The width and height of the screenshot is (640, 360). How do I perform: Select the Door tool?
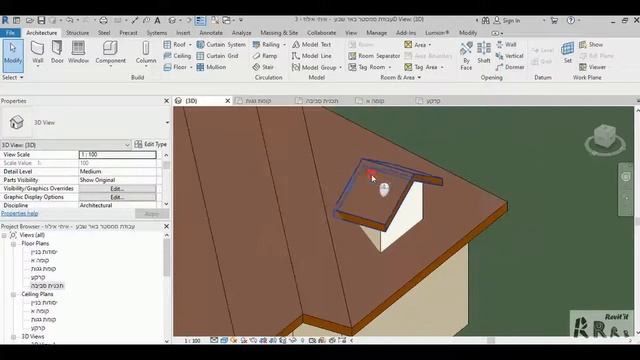57,52
